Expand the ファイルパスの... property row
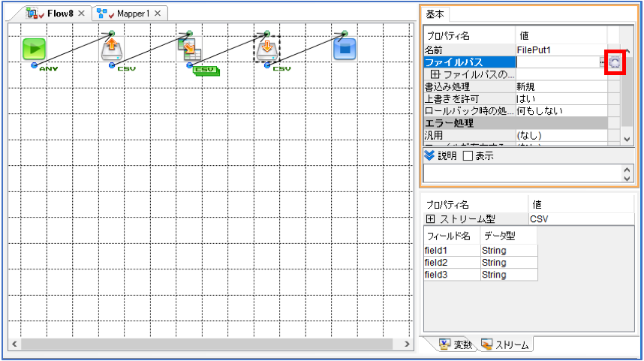 (435, 74)
